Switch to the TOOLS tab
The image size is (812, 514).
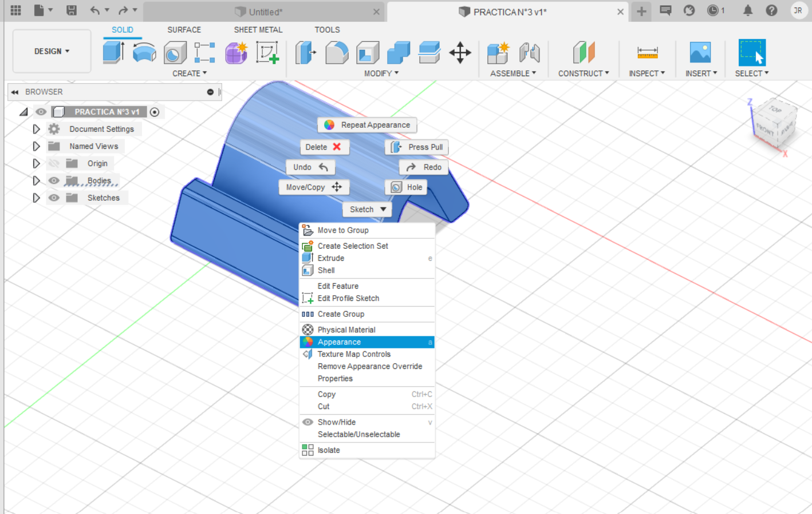click(x=327, y=30)
